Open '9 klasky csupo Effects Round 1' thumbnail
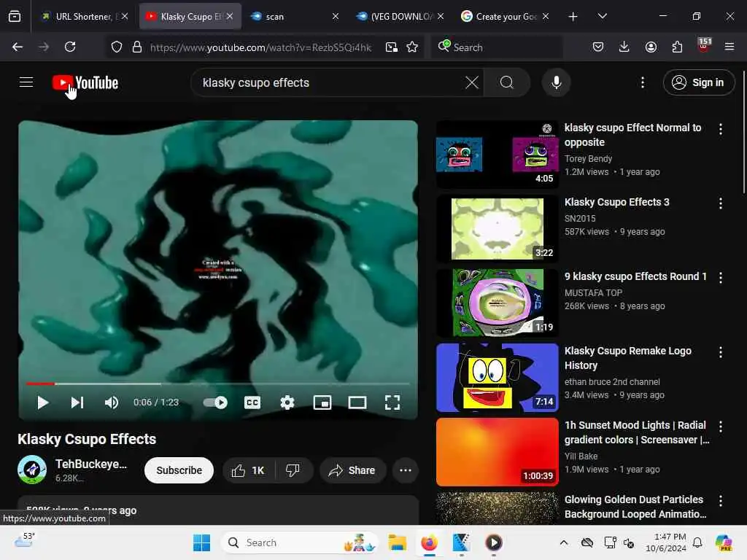The width and height of the screenshot is (747, 560). click(497, 303)
